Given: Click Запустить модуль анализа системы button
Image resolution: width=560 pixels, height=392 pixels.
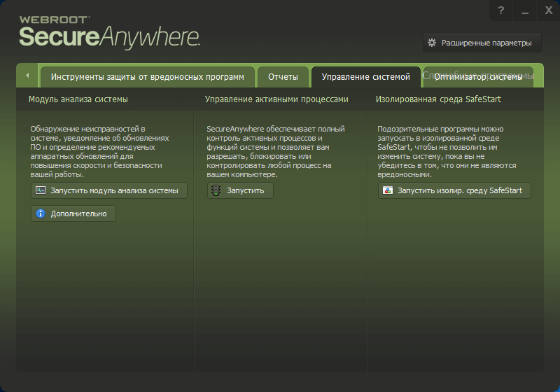Looking at the screenshot, I should tap(109, 190).
